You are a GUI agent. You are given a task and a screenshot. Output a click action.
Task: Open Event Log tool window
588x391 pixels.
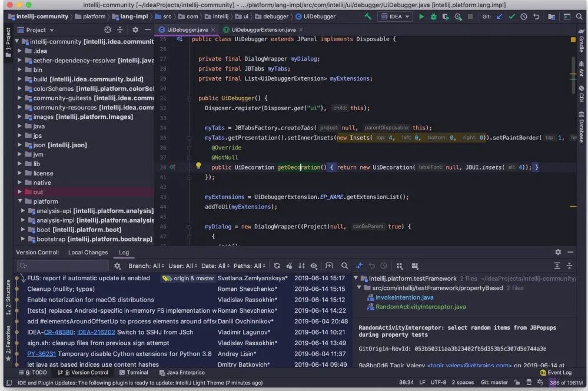click(x=556, y=373)
